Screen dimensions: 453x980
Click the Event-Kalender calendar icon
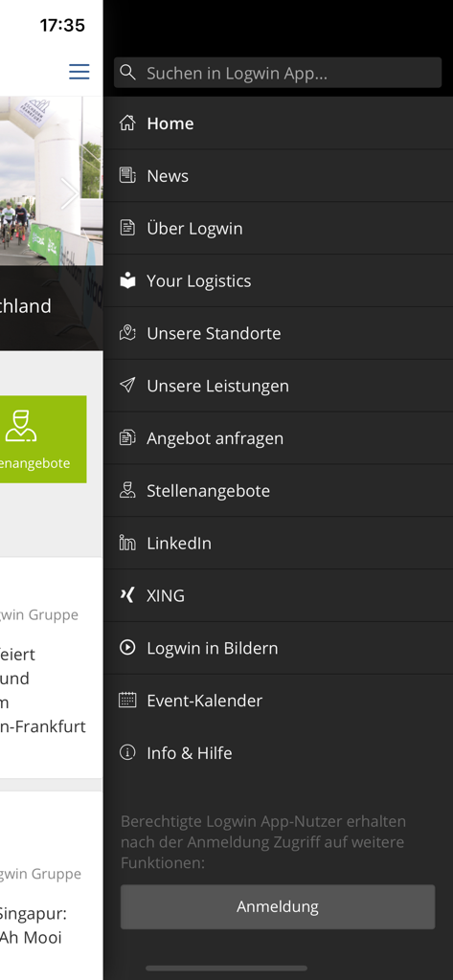[127, 700]
